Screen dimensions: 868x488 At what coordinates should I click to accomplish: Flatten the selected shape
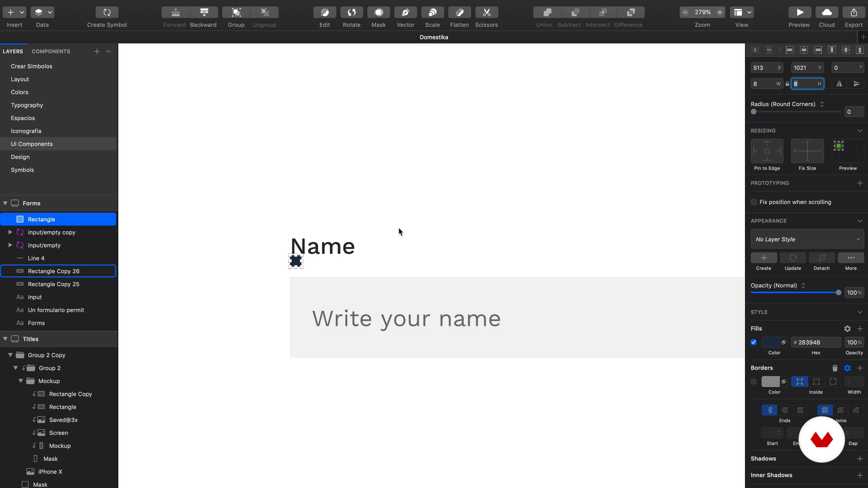point(459,12)
